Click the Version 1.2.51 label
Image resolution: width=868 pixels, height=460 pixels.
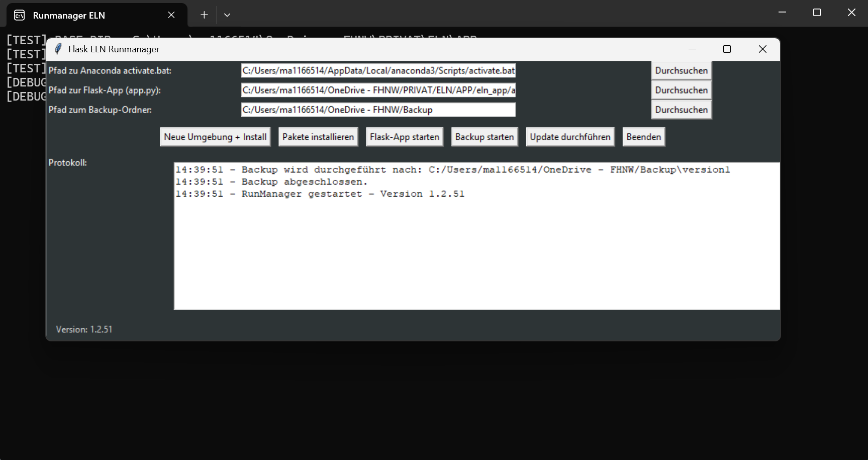pyautogui.click(x=84, y=329)
